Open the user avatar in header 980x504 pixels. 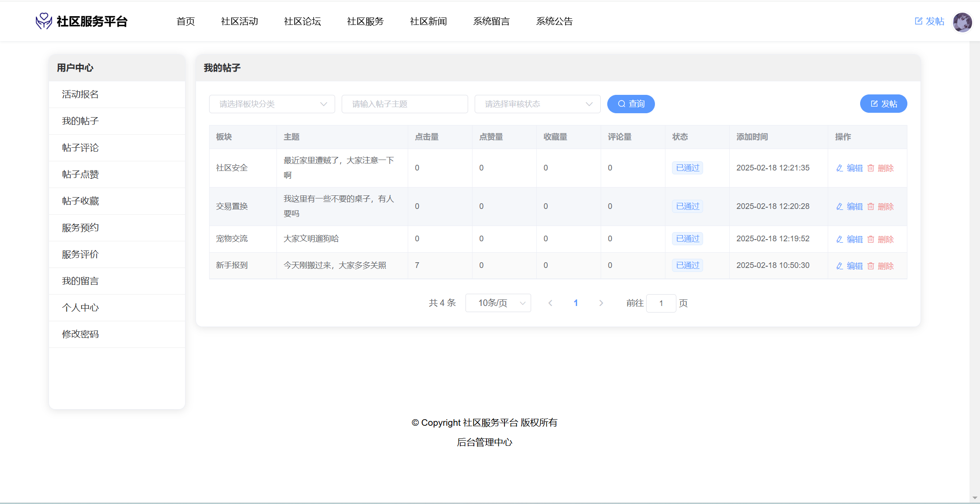[x=962, y=21]
